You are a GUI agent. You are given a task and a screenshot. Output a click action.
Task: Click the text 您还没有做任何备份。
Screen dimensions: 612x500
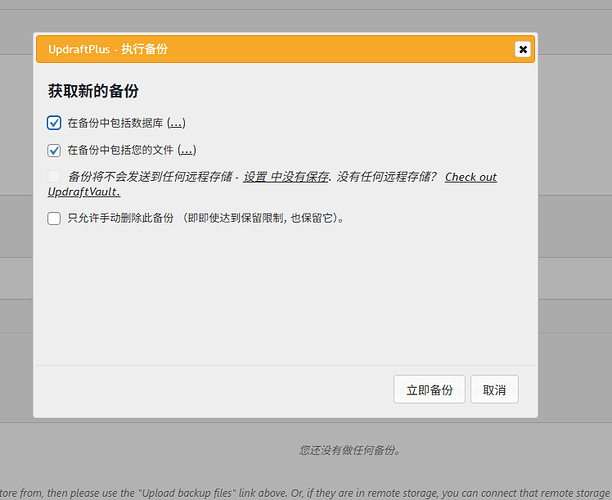[350, 450]
